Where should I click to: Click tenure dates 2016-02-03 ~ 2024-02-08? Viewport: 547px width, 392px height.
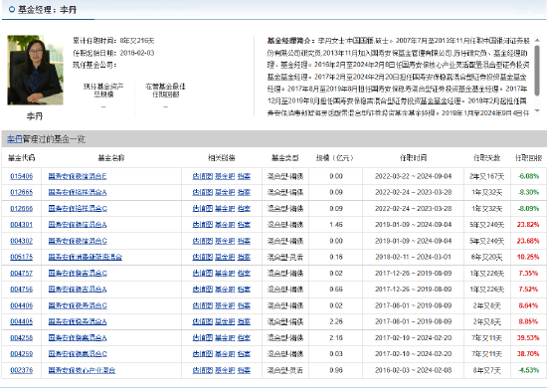[x=414, y=370]
